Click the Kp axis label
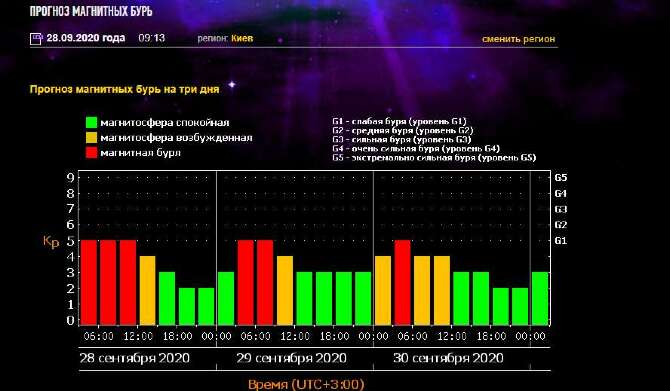The height and width of the screenshot is (391, 670). 51,242
